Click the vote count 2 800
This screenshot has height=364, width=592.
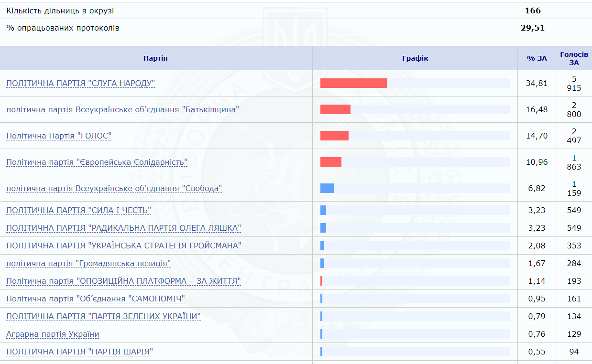click(x=574, y=110)
